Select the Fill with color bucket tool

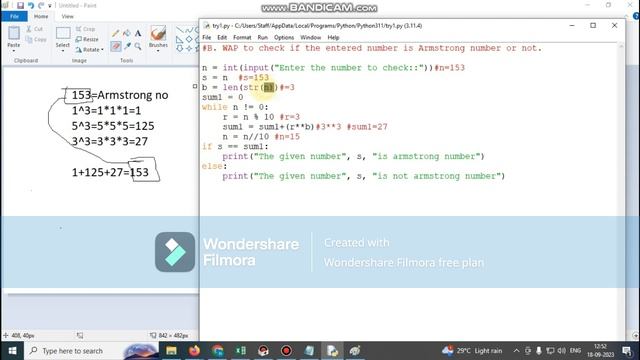pos(127,33)
